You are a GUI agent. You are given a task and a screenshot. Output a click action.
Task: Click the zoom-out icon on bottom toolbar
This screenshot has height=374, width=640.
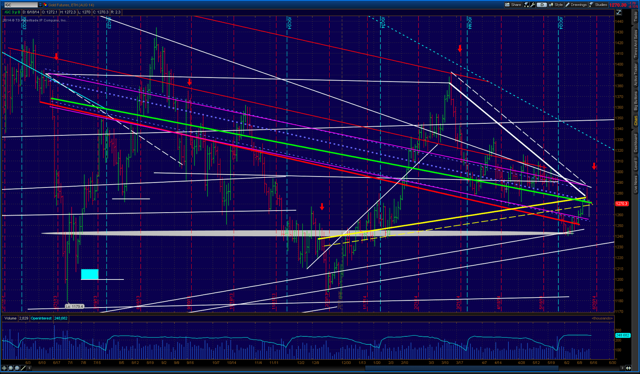pyautogui.click(x=17, y=368)
